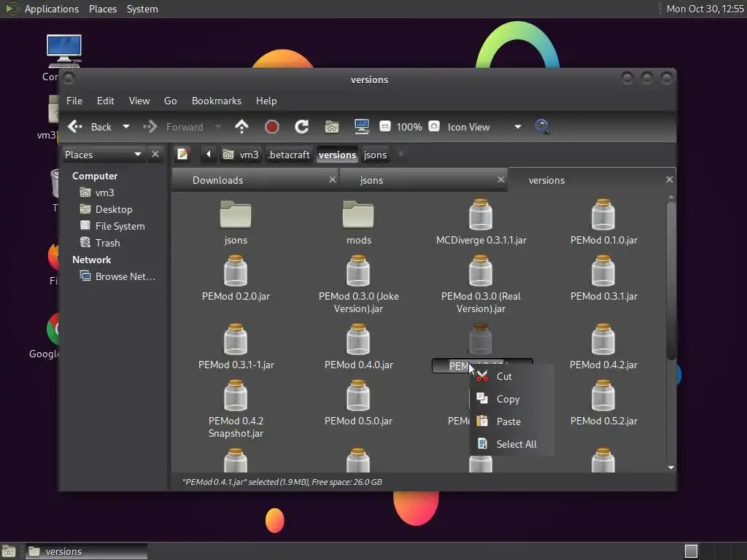Open Computer toolbar icon
The height and width of the screenshot is (560, 747).
(x=362, y=127)
